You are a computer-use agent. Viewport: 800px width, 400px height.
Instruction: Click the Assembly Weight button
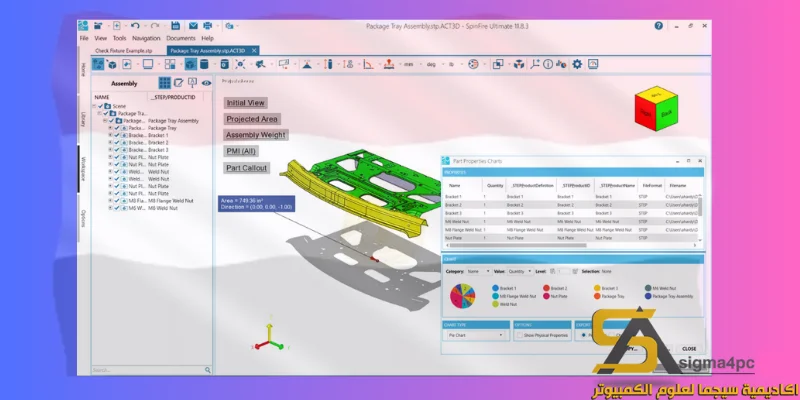point(256,135)
